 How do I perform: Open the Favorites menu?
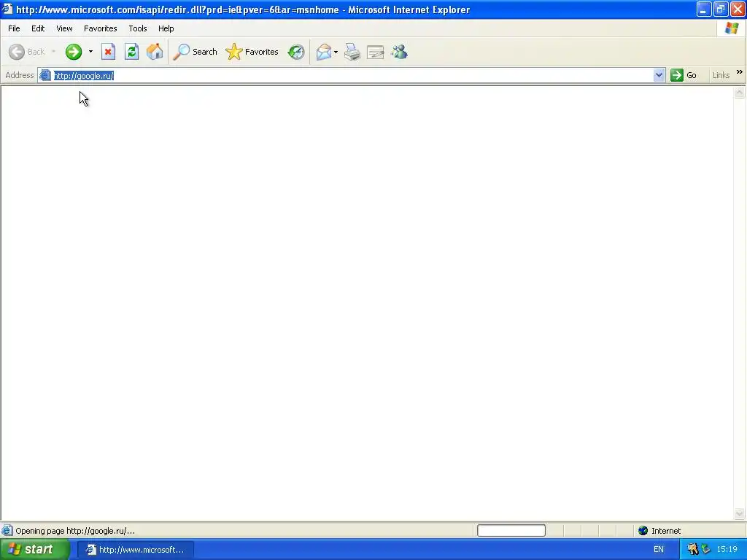pos(101,28)
